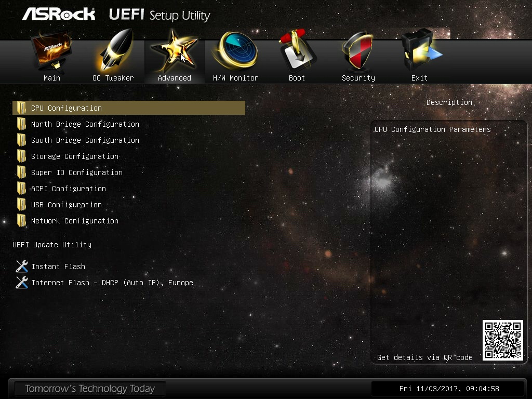This screenshot has width=532, height=399.
Task: Click 'CPU Configuration Parameters' description text
Action: [x=433, y=129]
